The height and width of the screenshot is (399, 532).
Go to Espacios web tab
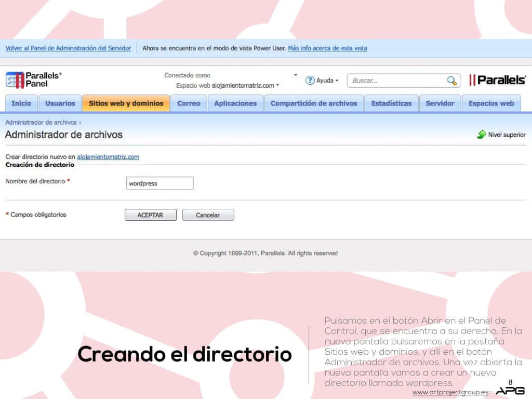pyautogui.click(x=491, y=103)
